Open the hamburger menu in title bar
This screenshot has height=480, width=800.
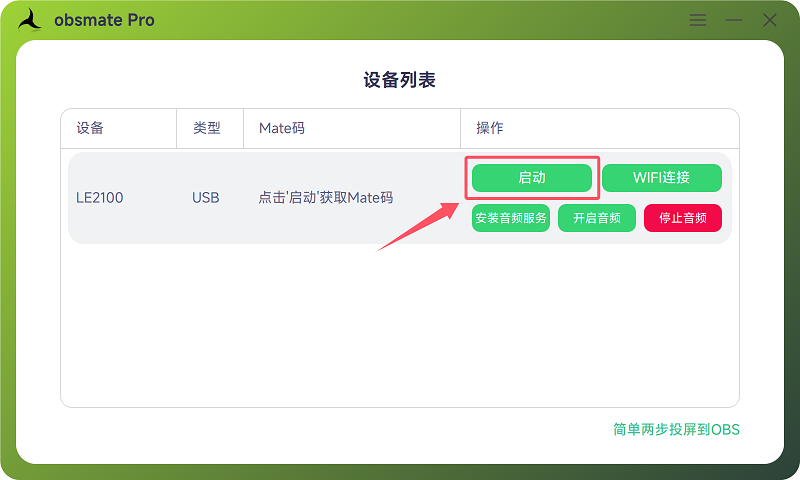(x=697, y=20)
